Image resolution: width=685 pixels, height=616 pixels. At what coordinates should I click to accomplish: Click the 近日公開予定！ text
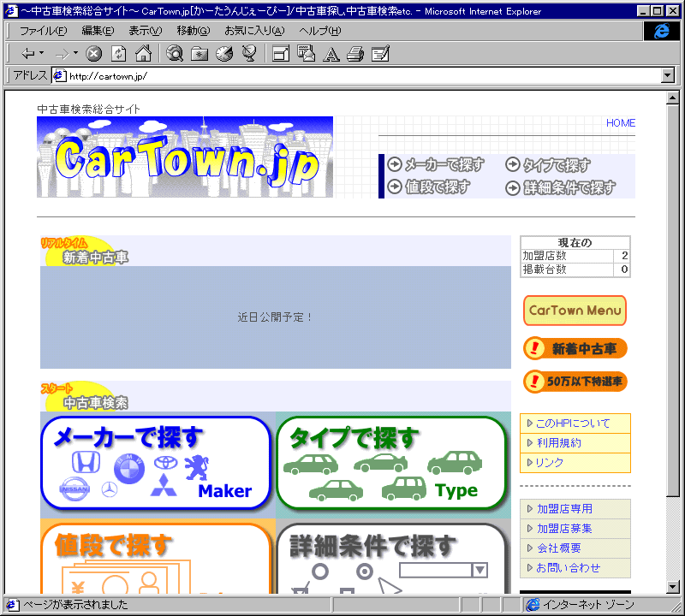coord(275,317)
